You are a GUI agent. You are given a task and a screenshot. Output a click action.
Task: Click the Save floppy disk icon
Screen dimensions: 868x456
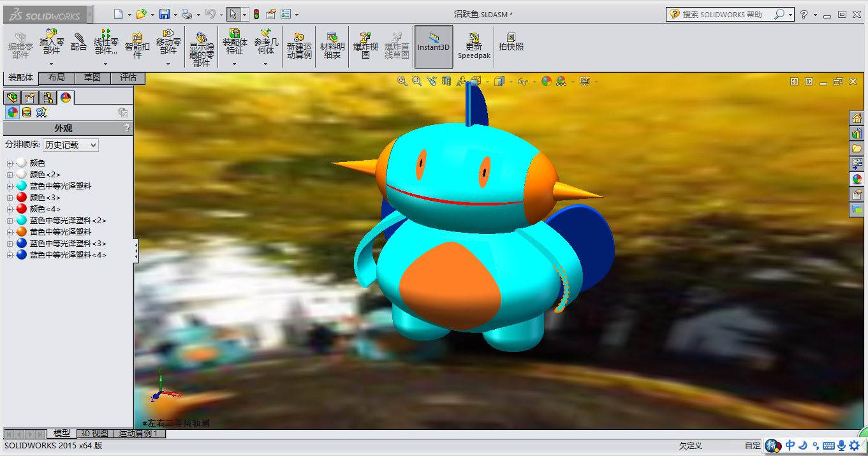point(165,14)
